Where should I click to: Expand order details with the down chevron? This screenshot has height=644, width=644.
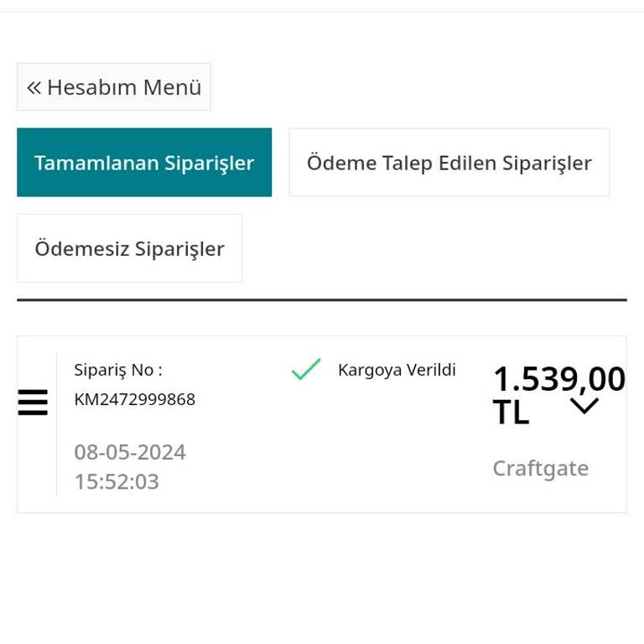[x=584, y=406]
